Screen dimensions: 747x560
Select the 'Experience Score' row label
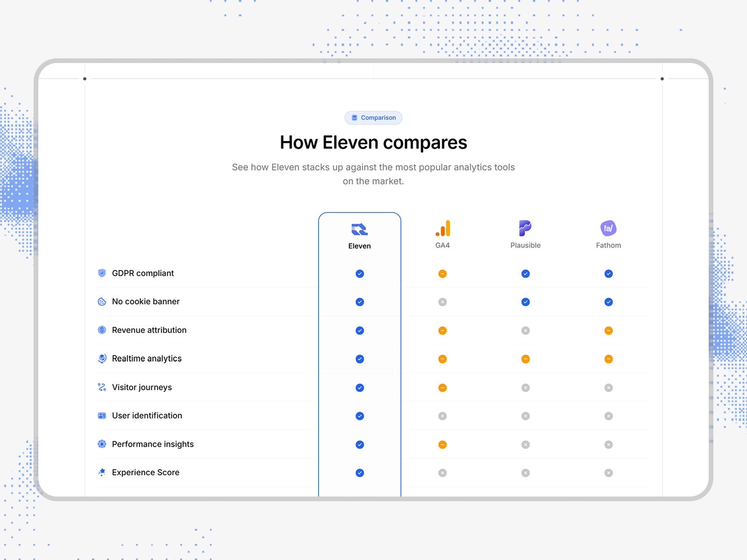coord(146,472)
